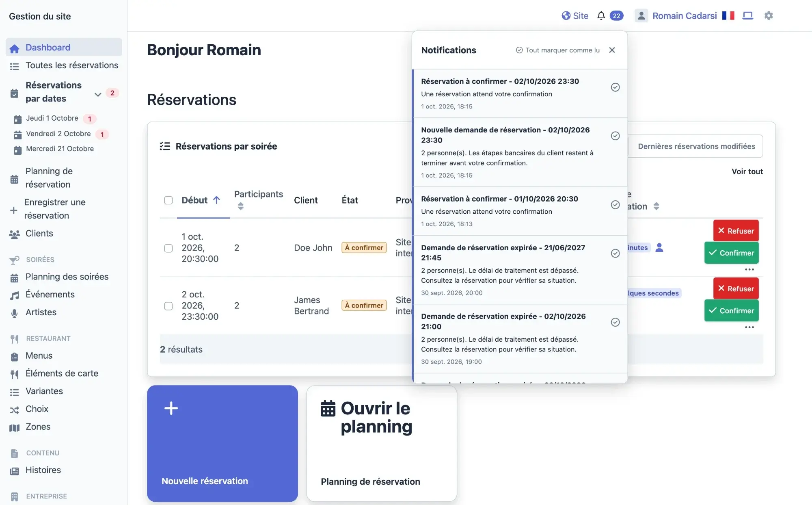Mark 'Réservation à confirmer 01/10/2026 20:30' as read
This screenshot has width=812, height=505.
615,205
